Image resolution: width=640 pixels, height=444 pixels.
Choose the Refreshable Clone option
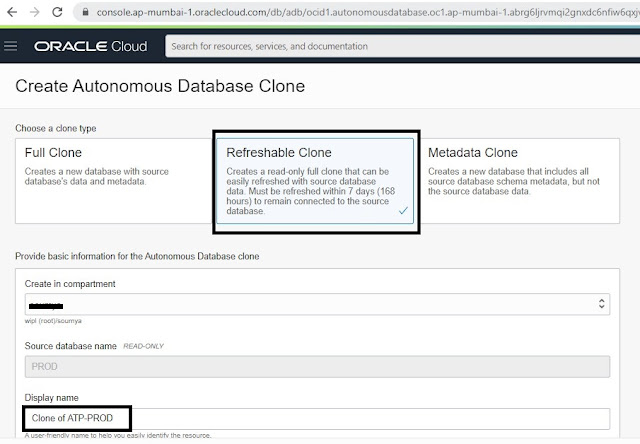[316, 180]
